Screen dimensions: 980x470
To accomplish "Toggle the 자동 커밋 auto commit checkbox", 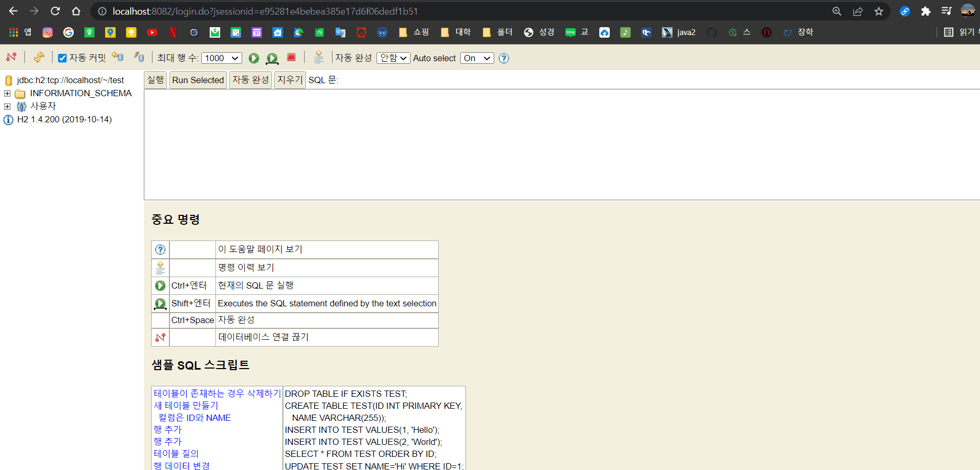I will tap(62, 58).
